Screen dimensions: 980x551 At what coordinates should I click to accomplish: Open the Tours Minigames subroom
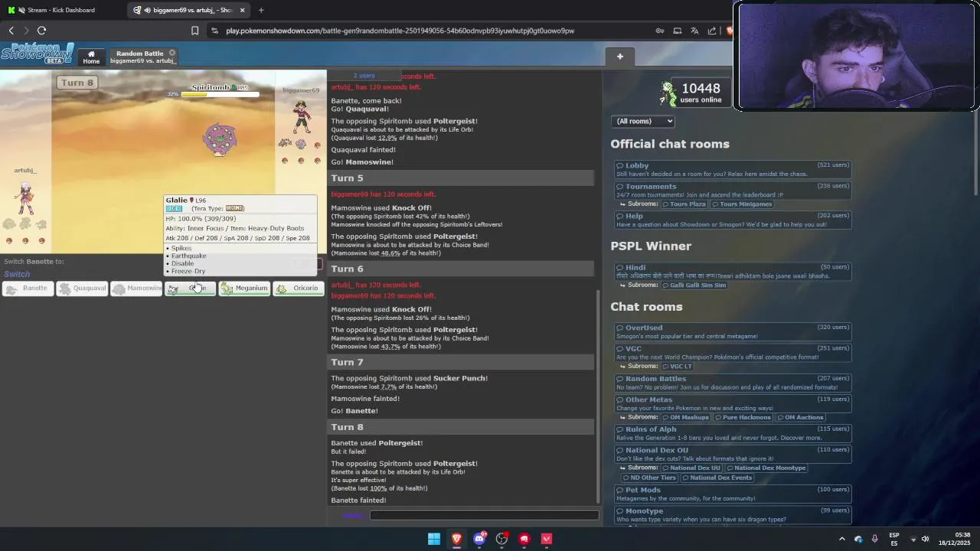[x=742, y=204]
